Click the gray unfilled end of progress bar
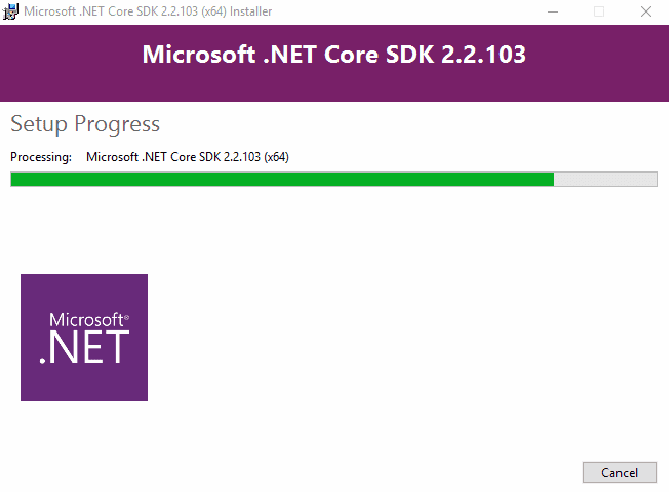This screenshot has height=492, width=669. coord(605,179)
